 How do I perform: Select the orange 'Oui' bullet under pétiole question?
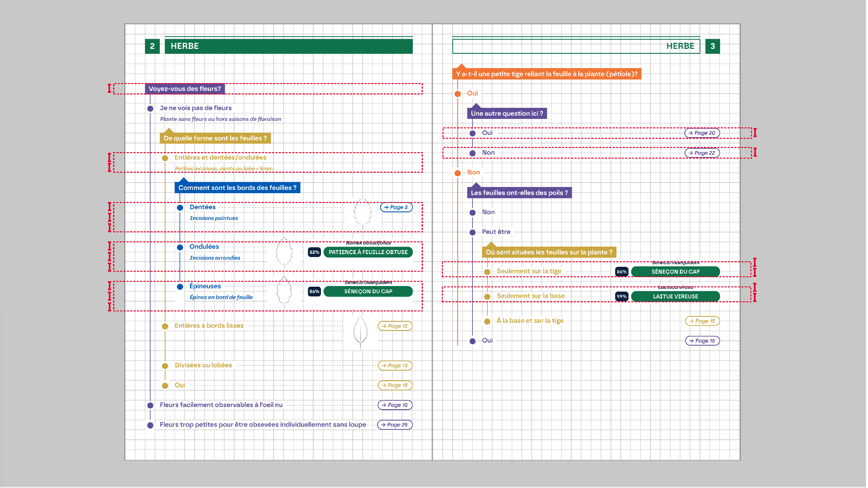[x=458, y=94]
